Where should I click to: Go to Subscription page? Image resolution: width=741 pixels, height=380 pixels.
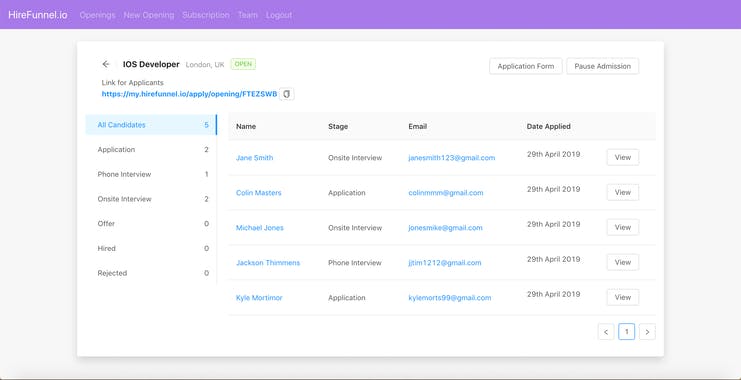[x=206, y=15]
